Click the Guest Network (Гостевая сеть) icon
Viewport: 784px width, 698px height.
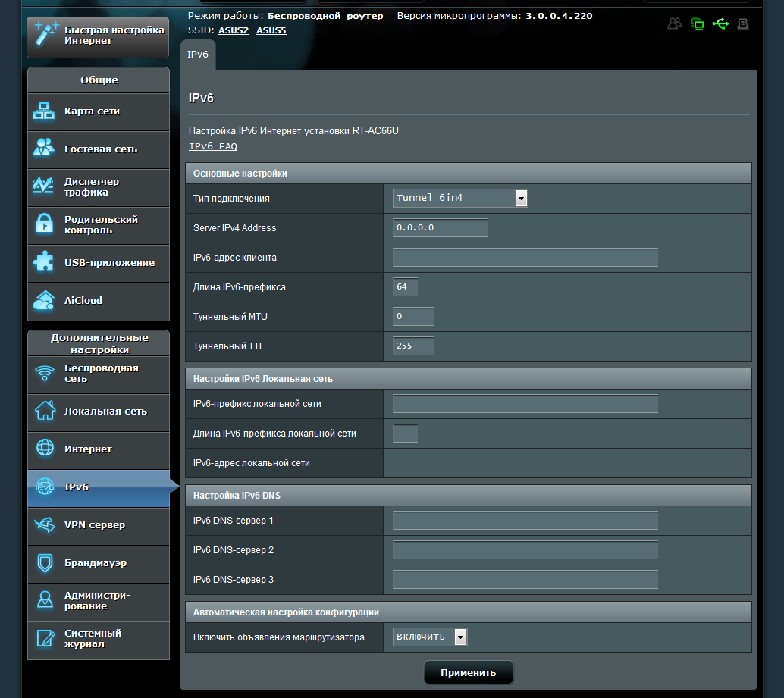[x=44, y=147]
